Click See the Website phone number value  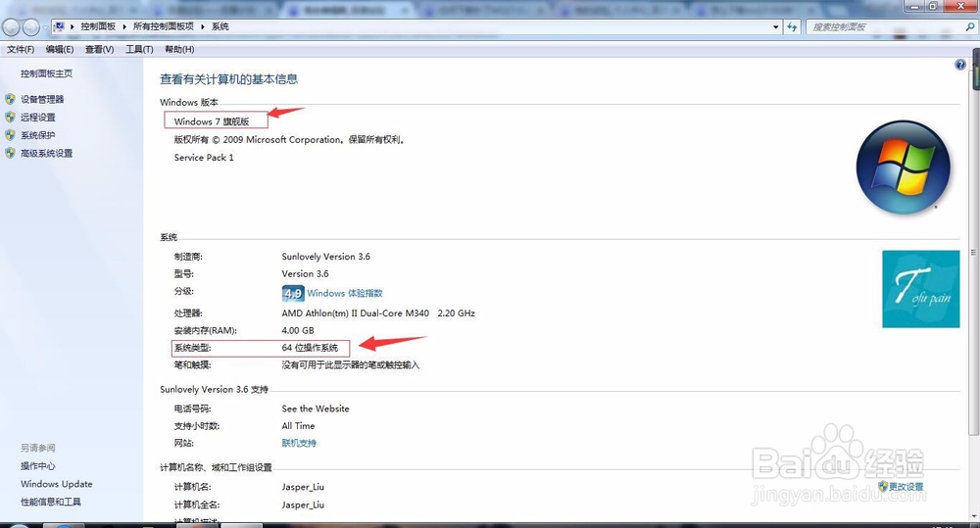click(316, 408)
